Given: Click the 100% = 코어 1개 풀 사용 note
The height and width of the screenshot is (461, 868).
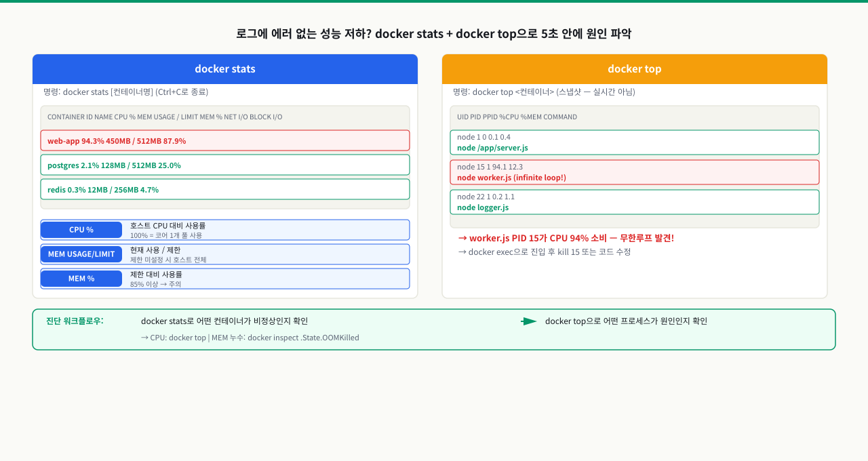Looking at the screenshot, I should (x=166, y=235).
